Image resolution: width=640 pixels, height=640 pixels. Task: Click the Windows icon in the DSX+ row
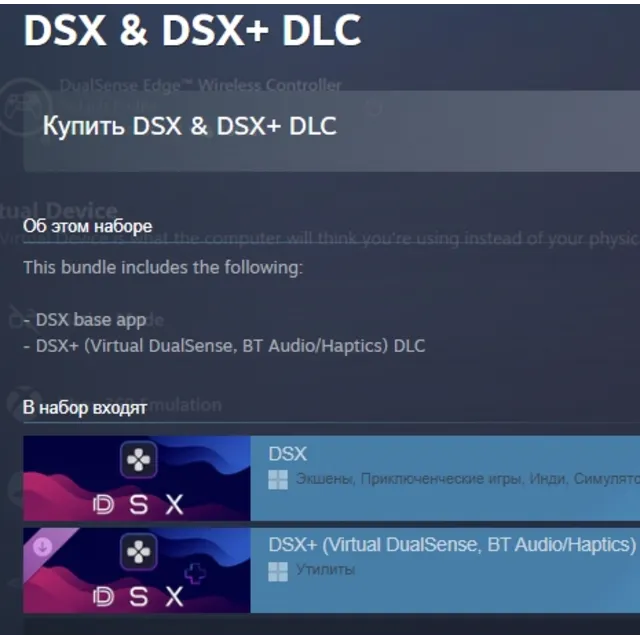[x=278, y=571]
